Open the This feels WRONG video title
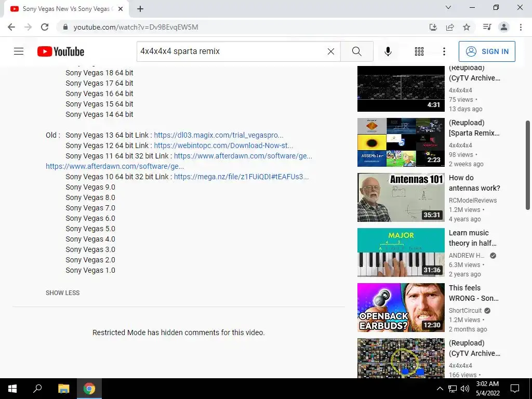Image resolution: width=532 pixels, height=399 pixels. 474,293
